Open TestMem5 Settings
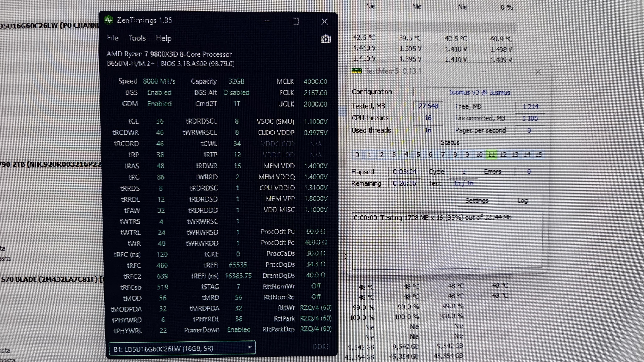 point(477,201)
